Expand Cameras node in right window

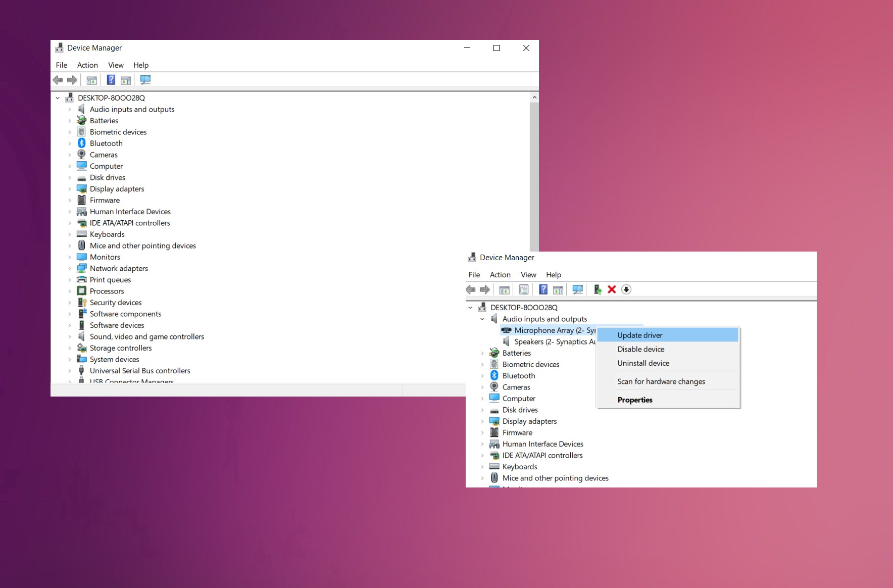[482, 387]
